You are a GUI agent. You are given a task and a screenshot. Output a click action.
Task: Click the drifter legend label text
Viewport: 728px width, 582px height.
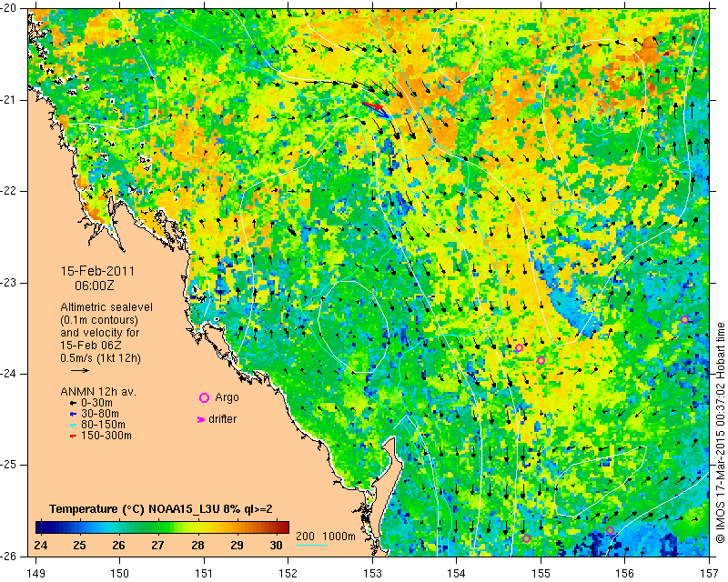click(222, 419)
